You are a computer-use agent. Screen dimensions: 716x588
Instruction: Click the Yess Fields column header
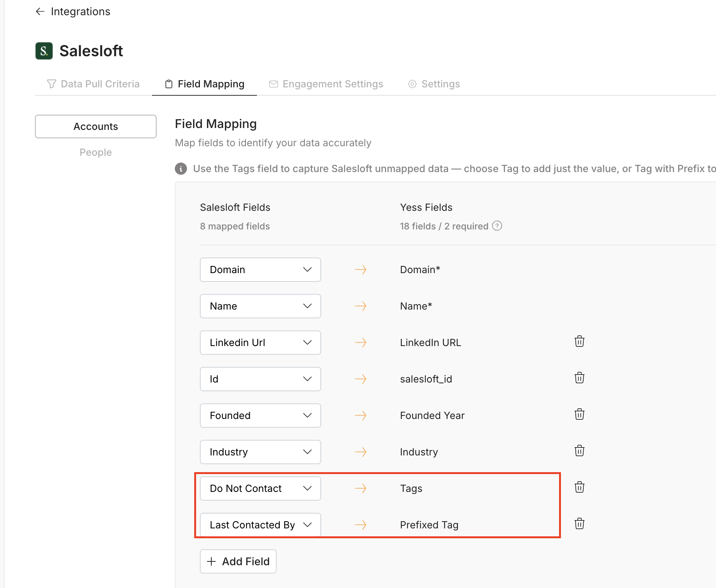point(426,207)
